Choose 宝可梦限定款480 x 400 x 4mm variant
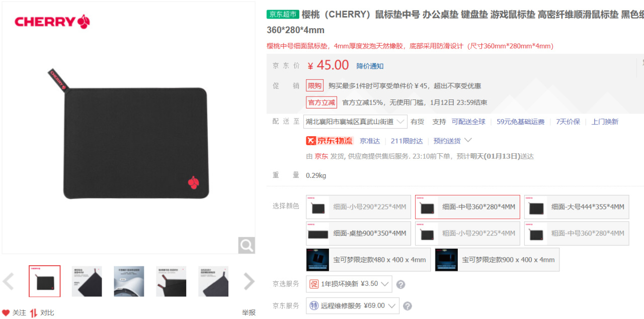 click(x=368, y=260)
